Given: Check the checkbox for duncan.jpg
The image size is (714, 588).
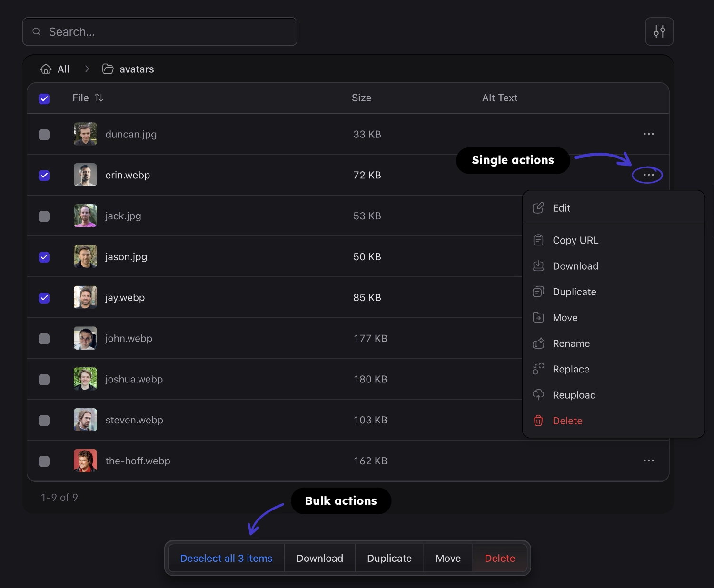Looking at the screenshot, I should coord(44,135).
